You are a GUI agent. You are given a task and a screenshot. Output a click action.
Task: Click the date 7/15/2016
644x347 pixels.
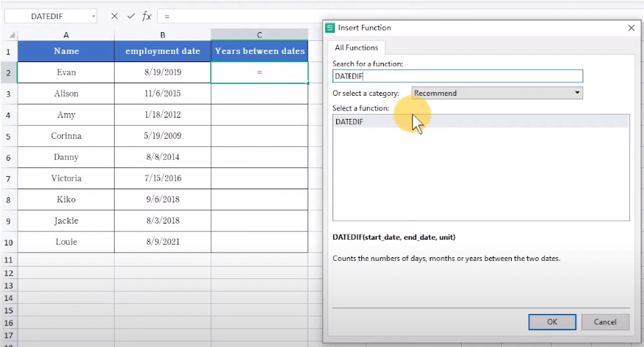162,178
